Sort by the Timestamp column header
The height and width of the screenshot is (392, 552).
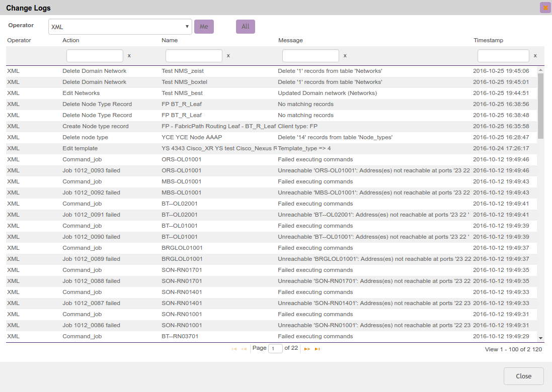(488, 40)
